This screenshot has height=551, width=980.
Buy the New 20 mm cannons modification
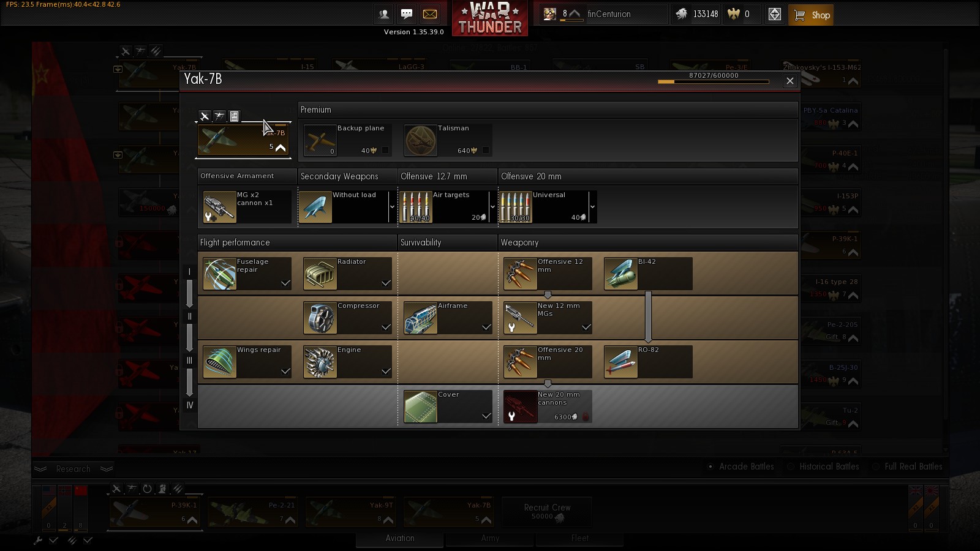click(548, 406)
